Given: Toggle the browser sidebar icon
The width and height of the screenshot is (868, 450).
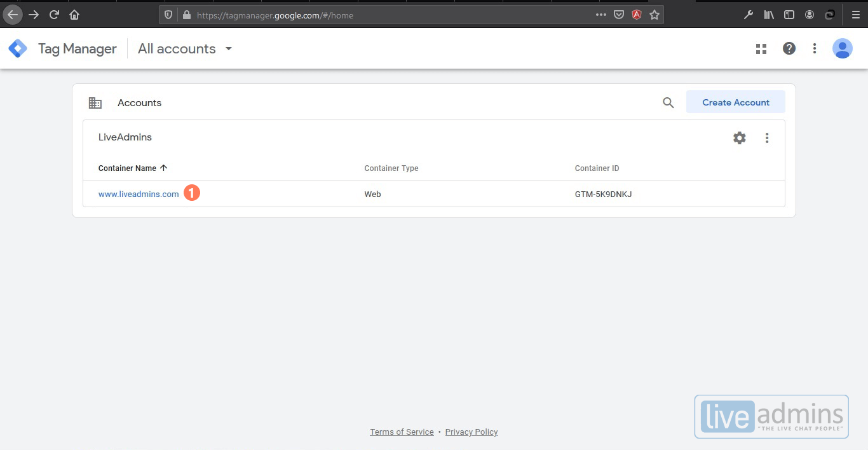Looking at the screenshot, I should point(789,15).
